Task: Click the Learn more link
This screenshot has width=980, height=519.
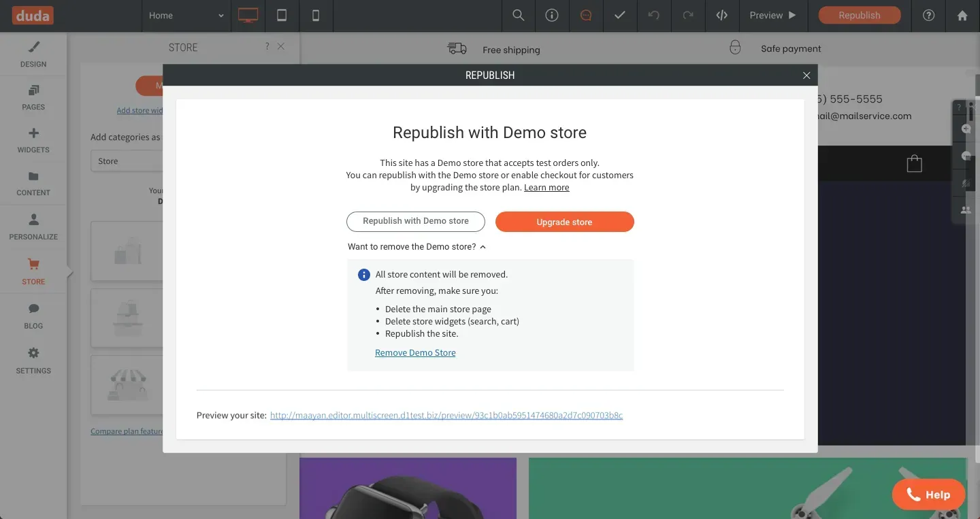Action: [546, 188]
